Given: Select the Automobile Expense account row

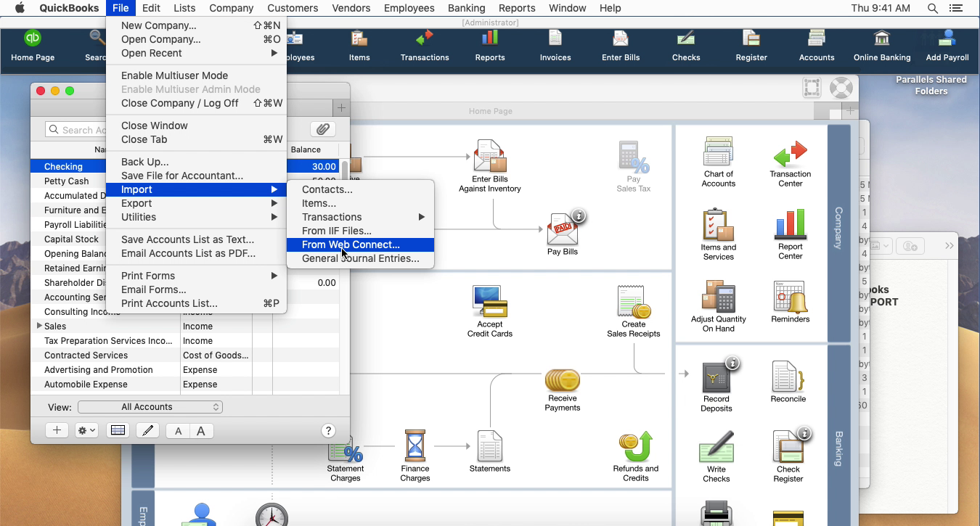Looking at the screenshot, I should (184, 385).
